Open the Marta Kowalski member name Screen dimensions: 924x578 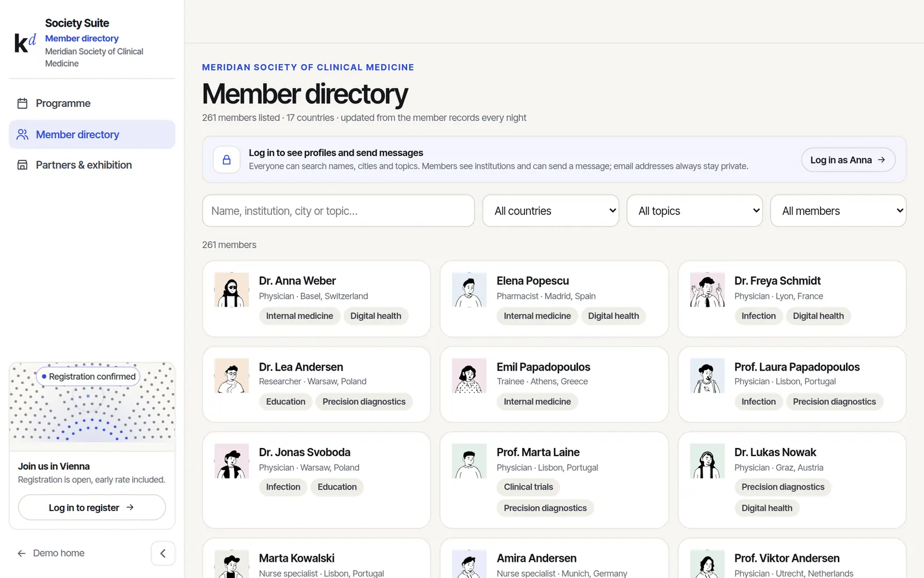[x=297, y=558]
